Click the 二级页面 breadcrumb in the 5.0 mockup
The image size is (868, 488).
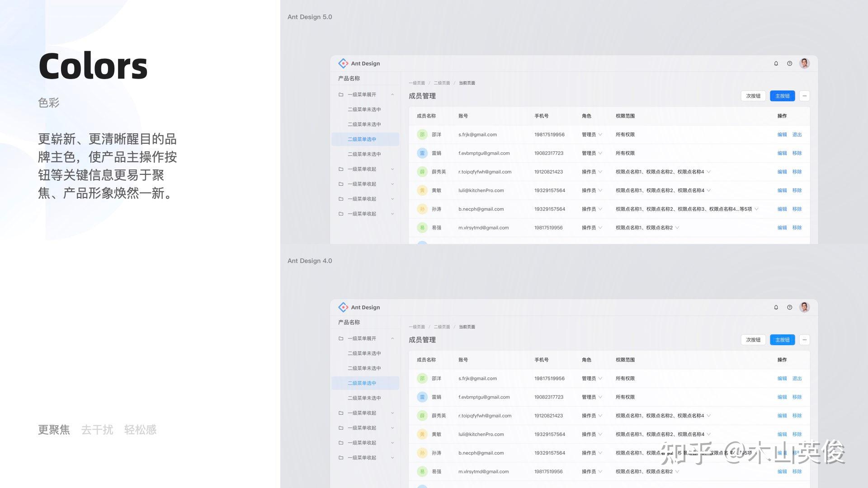(442, 83)
